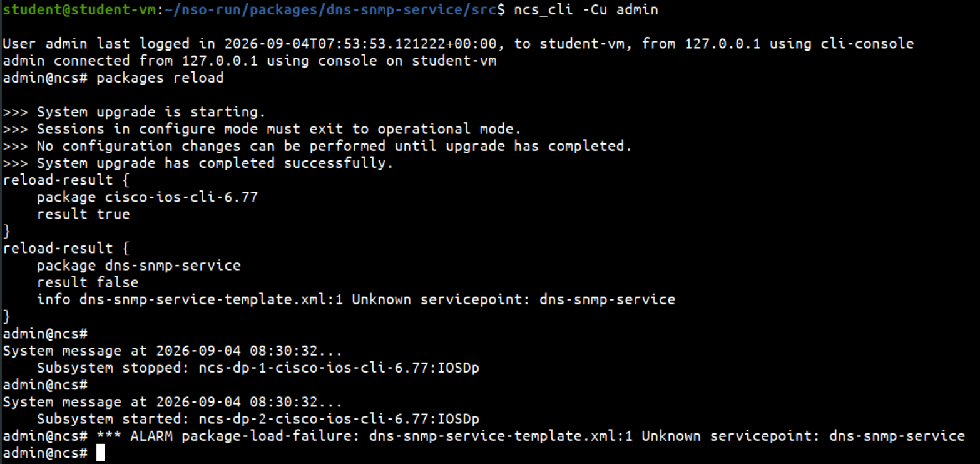The image size is (980, 464).
Task: Click 'System upgrade is starting' line
Action: pos(135,112)
